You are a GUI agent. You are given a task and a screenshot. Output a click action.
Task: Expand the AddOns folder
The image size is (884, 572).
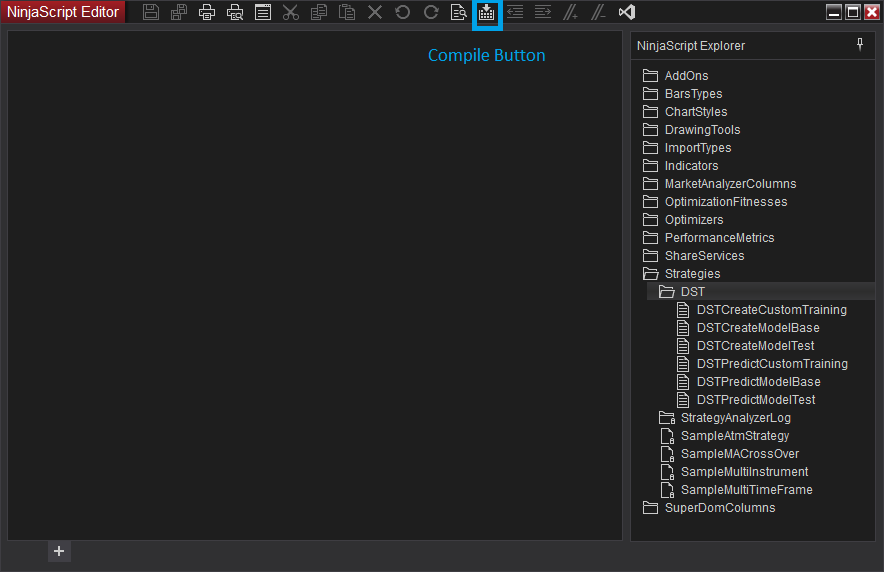tap(675, 76)
